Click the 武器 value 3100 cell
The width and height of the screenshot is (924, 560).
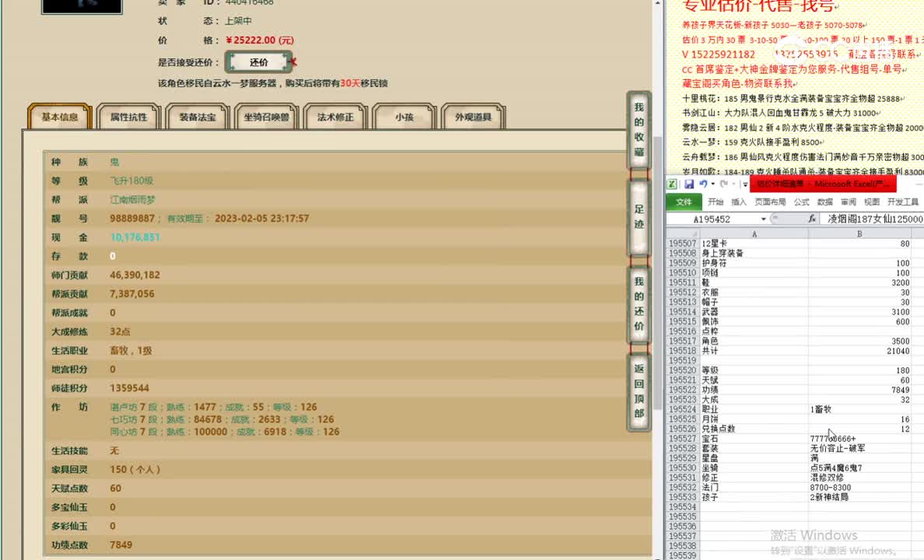pos(859,312)
